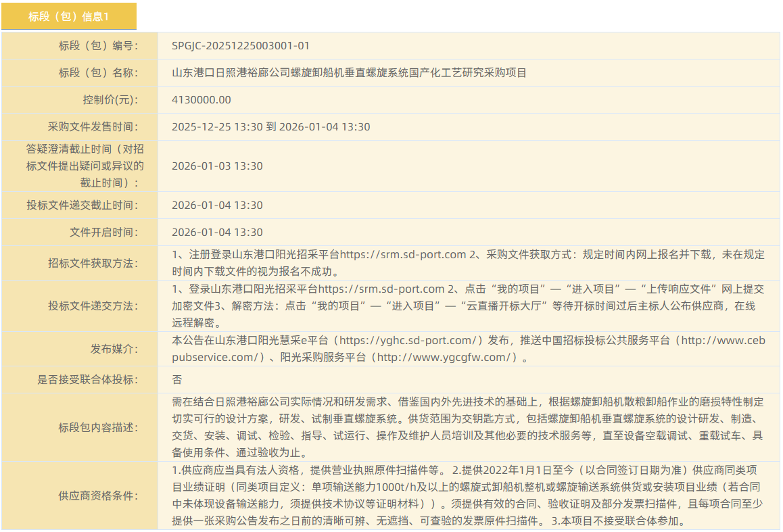Click the bid submission deadline value
This screenshot has width=783, height=532.
tap(217, 205)
